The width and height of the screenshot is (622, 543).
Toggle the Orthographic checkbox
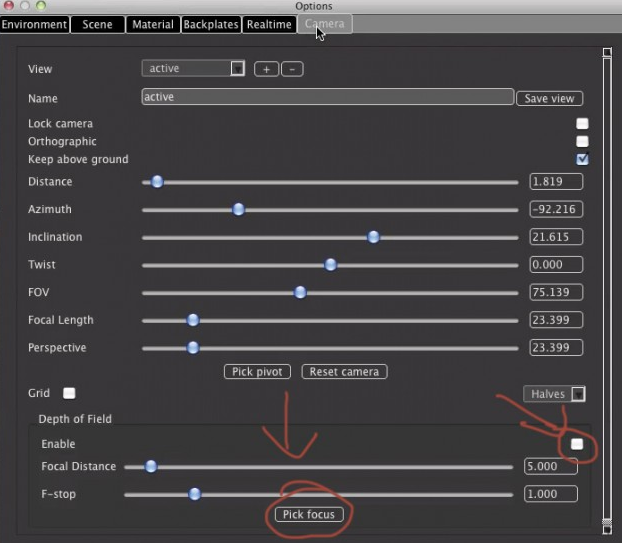tap(582, 142)
